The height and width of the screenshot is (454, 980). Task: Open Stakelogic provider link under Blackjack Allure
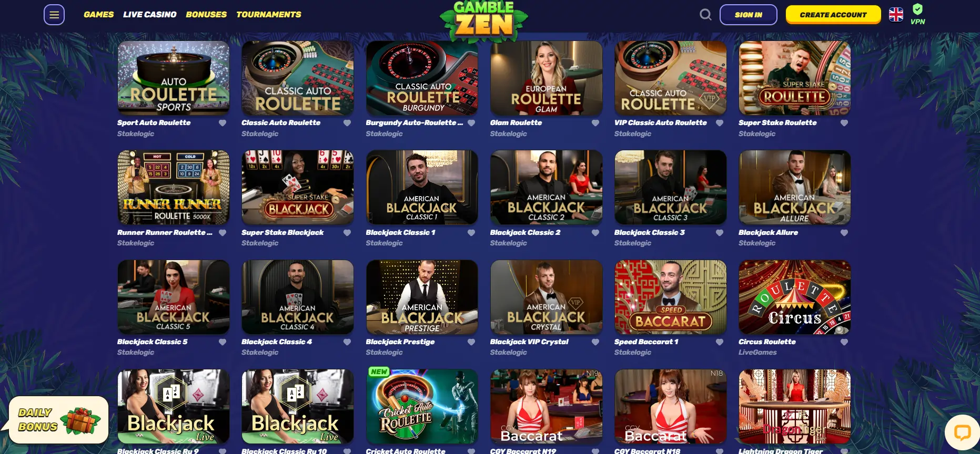pos(757,243)
